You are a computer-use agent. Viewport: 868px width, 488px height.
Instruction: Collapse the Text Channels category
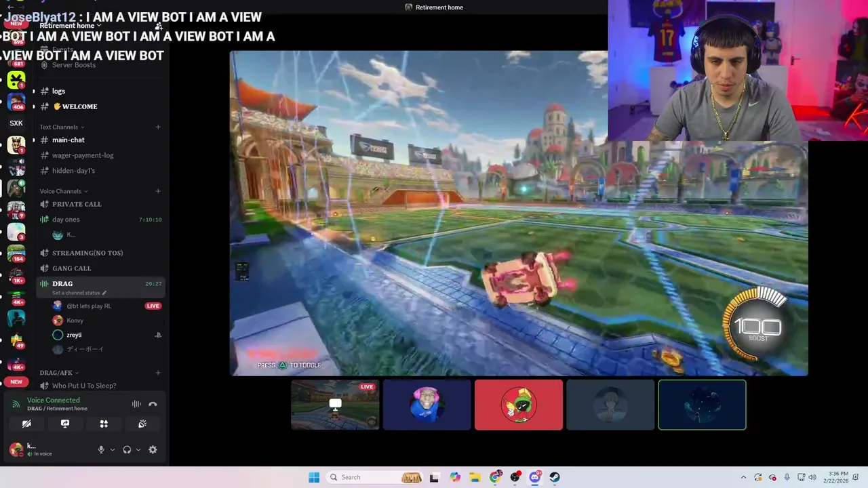[x=62, y=127]
